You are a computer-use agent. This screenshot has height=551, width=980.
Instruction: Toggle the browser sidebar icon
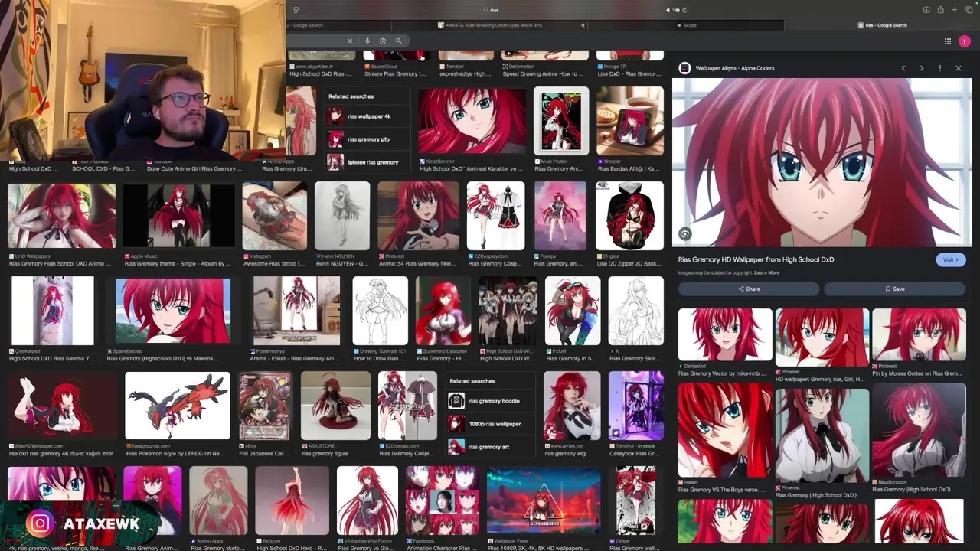296,10
